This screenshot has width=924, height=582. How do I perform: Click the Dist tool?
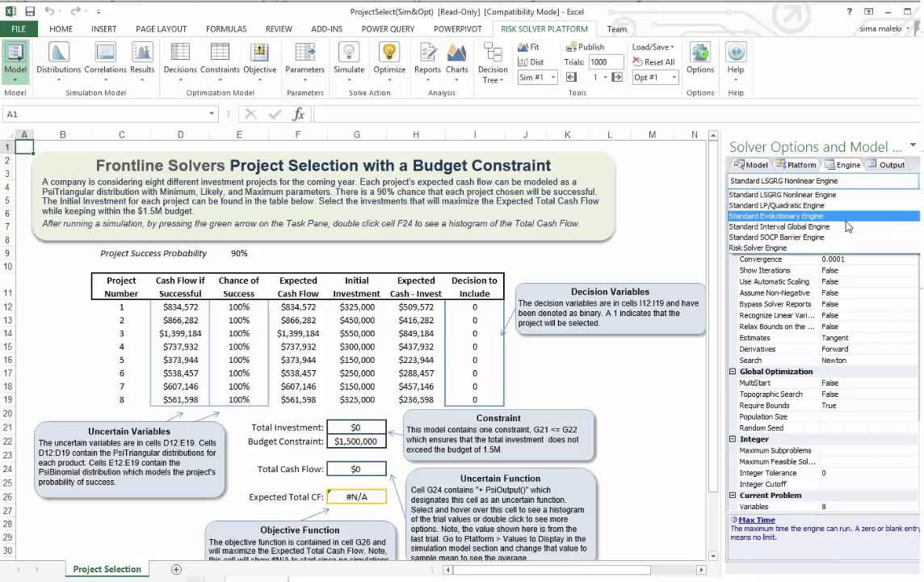click(531, 62)
